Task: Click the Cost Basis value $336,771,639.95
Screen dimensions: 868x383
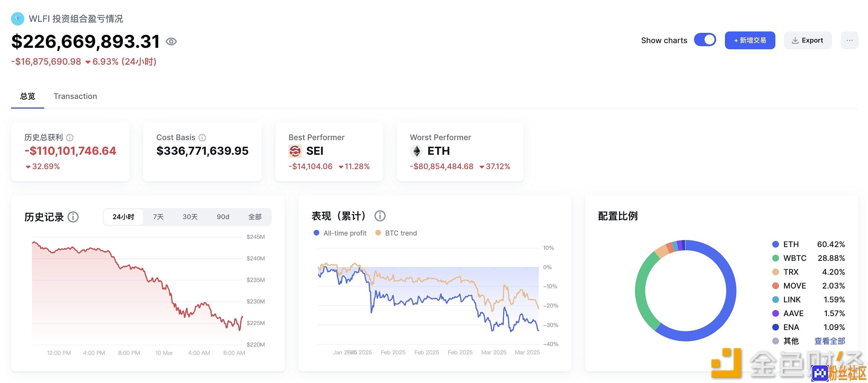Action: 202,151
